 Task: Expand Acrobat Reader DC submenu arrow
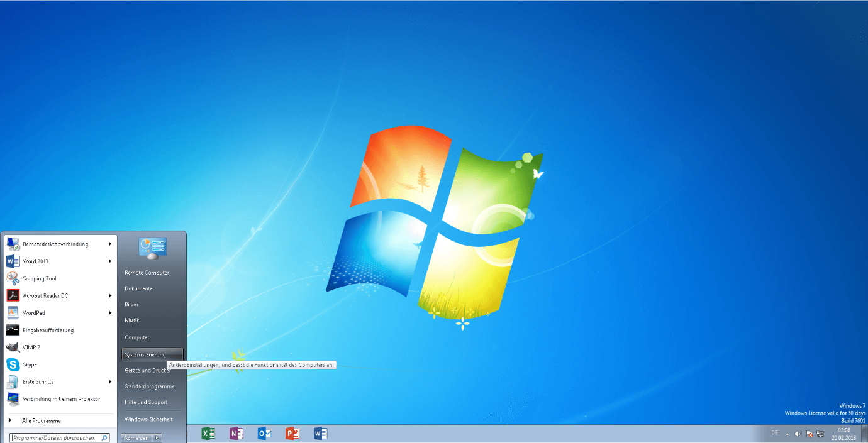coord(110,295)
